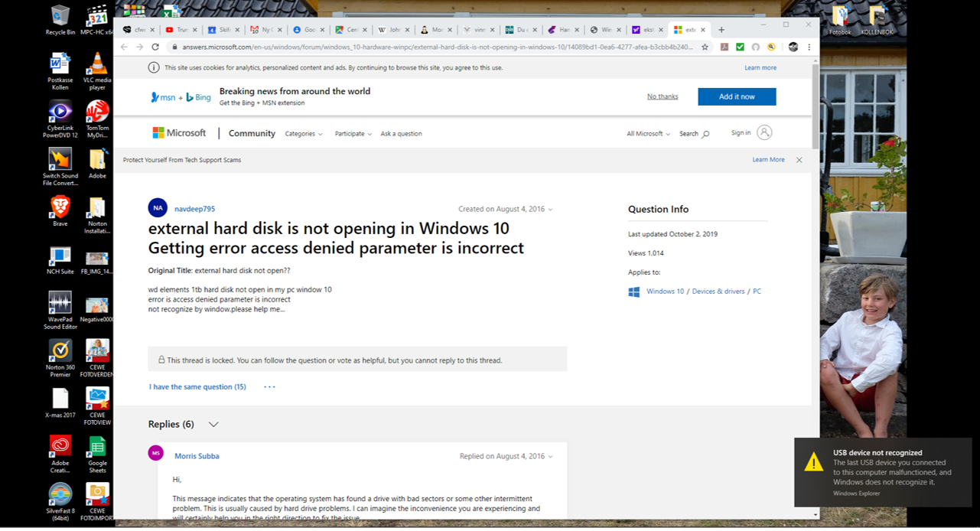The width and height of the screenshot is (980, 531).
Task: Switch to the Yahoo browser tab
Action: coord(646,30)
